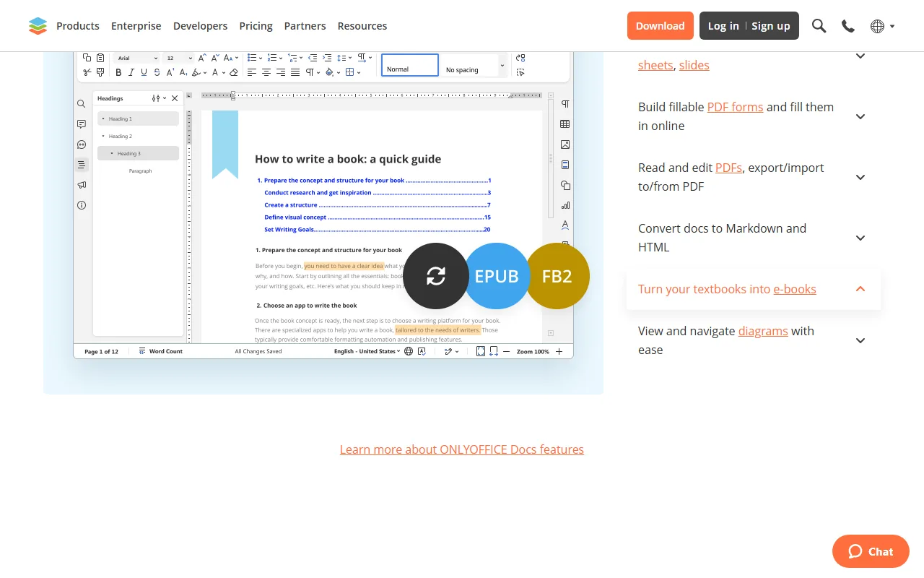Click the Fit to width icon in the status bar

pyautogui.click(x=494, y=351)
